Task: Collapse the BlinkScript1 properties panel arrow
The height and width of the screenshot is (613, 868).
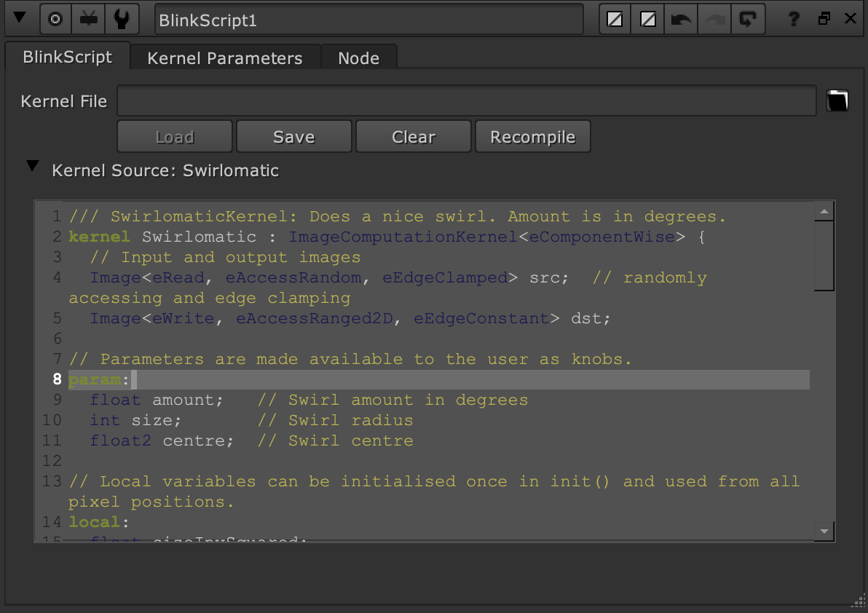Action: coord(20,19)
